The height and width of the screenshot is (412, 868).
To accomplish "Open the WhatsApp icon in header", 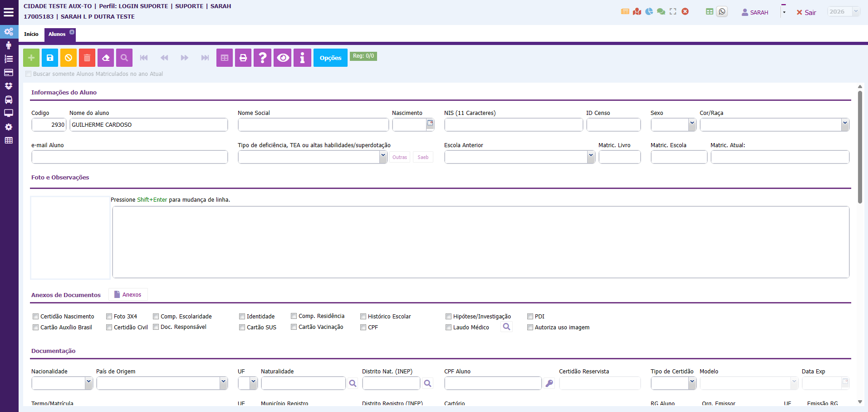I will (x=722, y=12).
